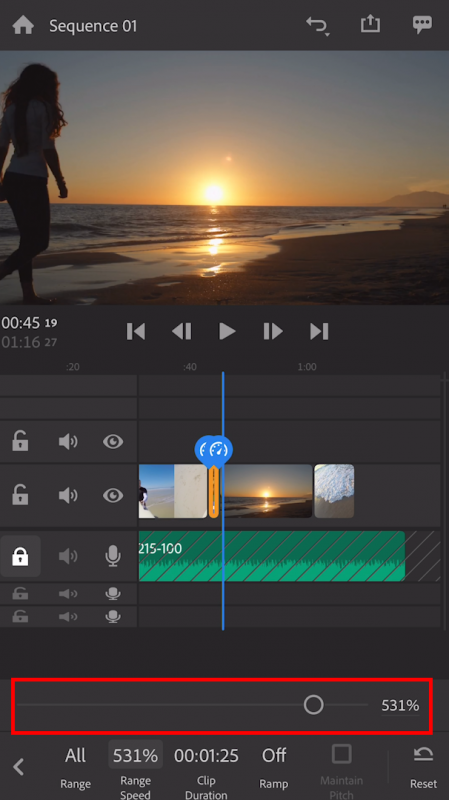Play the sequence

[x=227, y=332]
